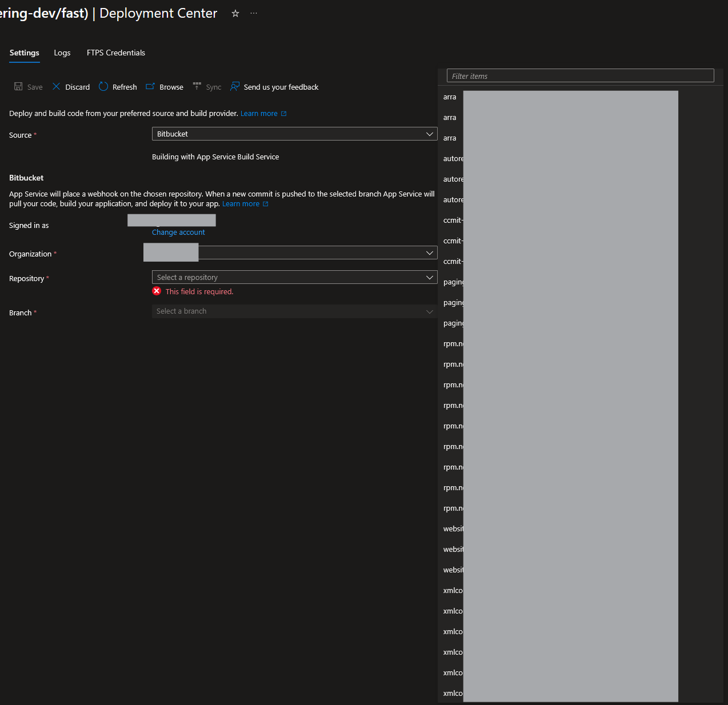728x705 pixels.
Task: Click Browse in the toolbar
Action: pos(165,87)
